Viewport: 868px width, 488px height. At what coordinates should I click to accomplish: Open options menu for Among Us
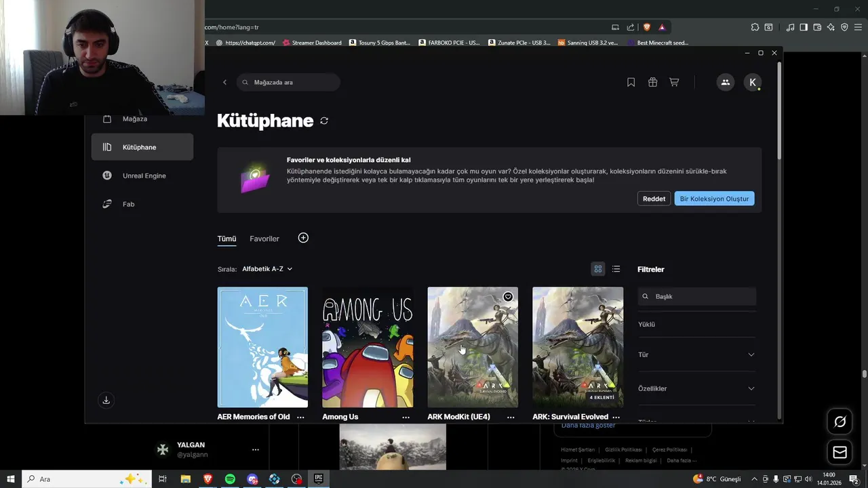click(x=406, y=418)
